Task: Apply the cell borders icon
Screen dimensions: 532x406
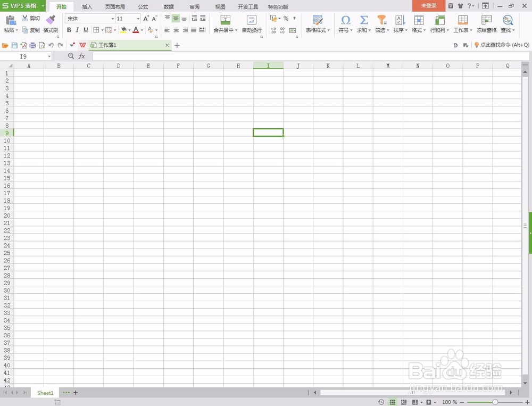Action: [96, 30]
